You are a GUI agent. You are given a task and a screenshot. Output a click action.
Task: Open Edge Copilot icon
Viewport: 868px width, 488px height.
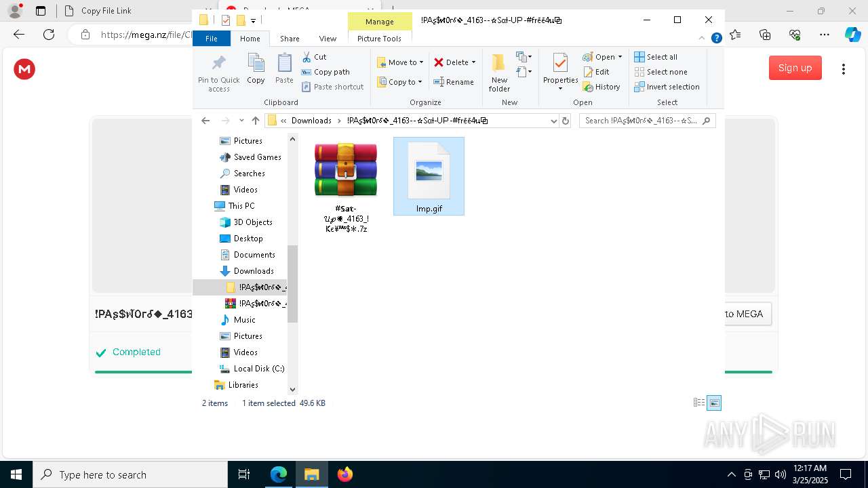[852, 34]
